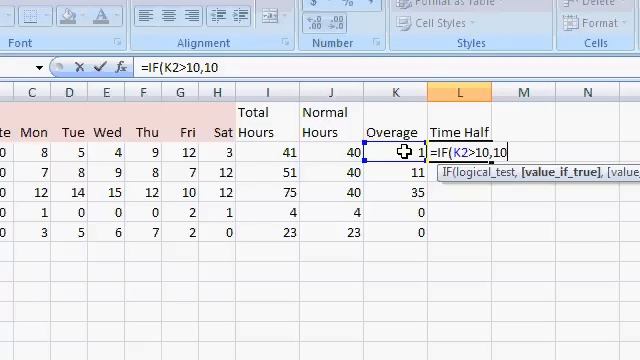Cancel the formula entry with X
Viewport: 640px width, 360px height.
click(80, 67)
